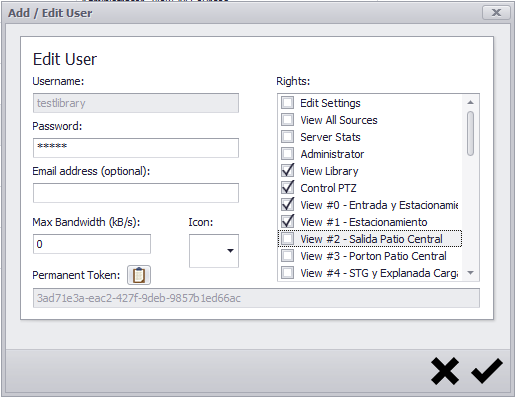Click the Rights list scroll up arrow
The image size is (516, 399).
(x=470, y=102)
